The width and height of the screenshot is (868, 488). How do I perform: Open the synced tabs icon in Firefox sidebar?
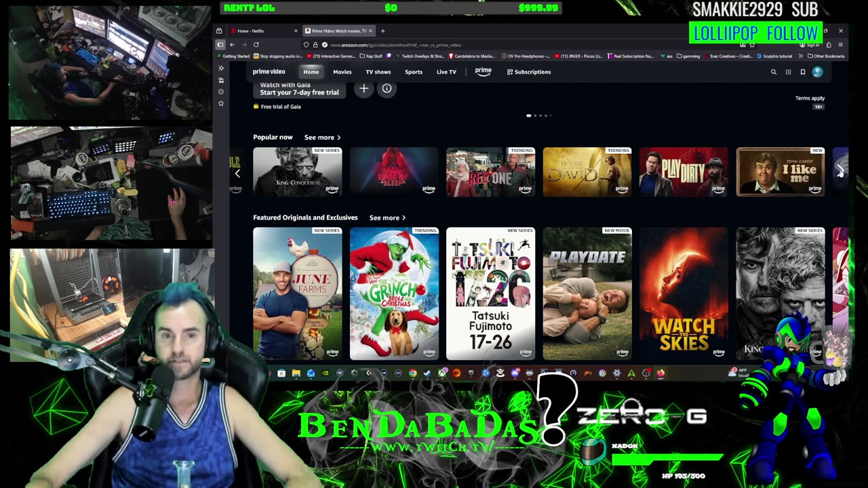(x=220, y=80)
